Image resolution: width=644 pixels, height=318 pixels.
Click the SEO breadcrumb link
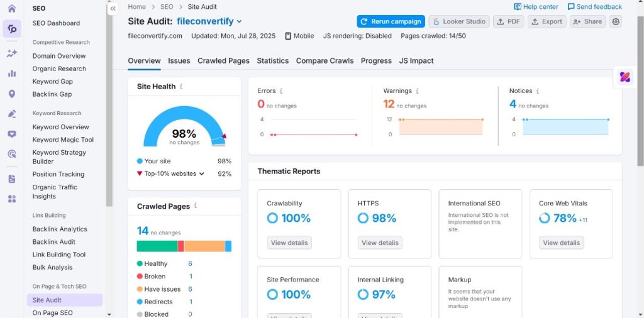pos(166,7)
